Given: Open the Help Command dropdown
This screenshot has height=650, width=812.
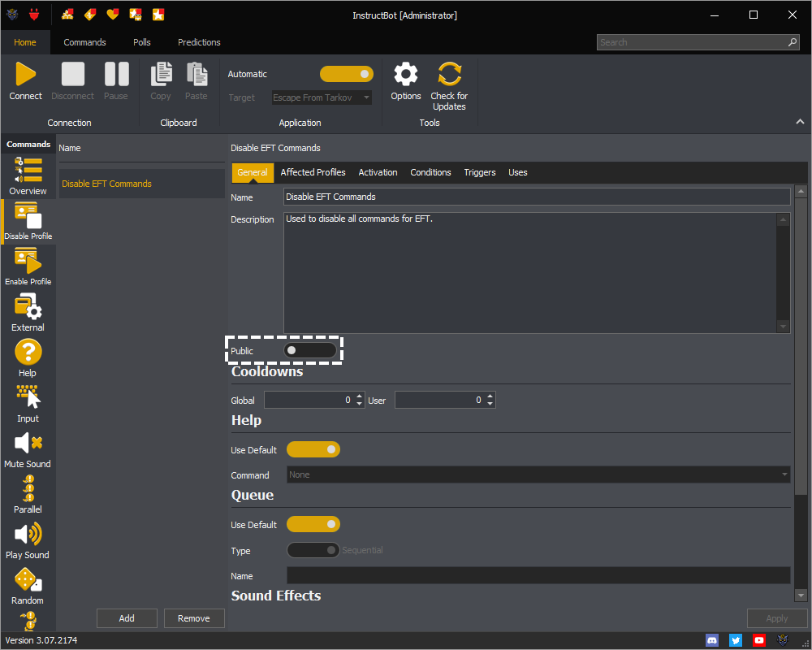Looking at the screenshot, I should click(x=538, y=474).
